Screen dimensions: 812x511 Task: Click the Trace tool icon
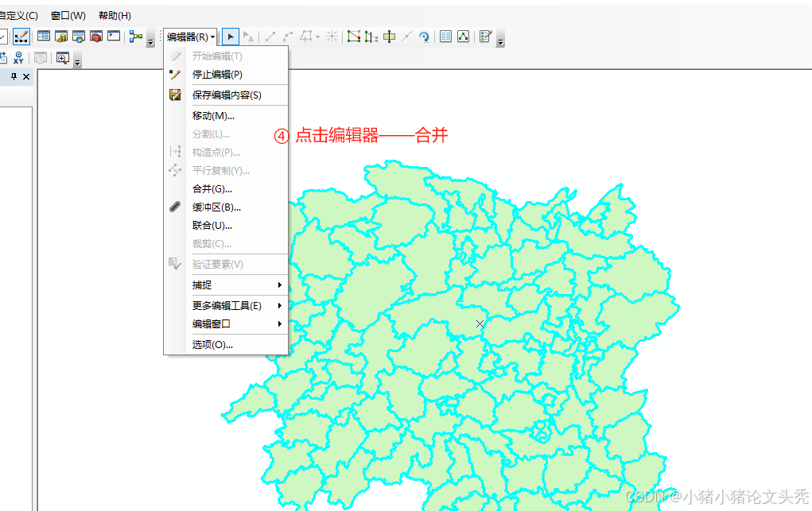coord(306,37)
